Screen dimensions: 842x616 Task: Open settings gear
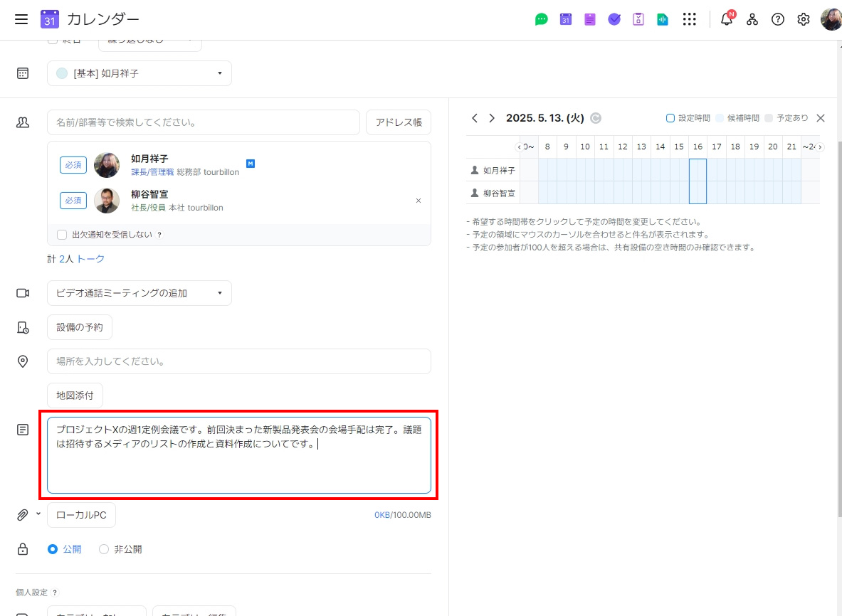pos(804,19)
